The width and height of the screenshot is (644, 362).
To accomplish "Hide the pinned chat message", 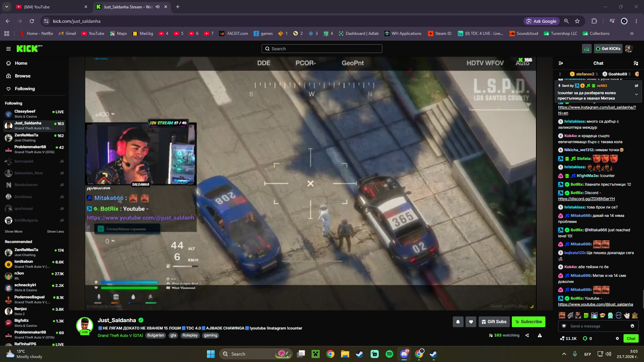I will pyautogui.click(x=636, y=86).
